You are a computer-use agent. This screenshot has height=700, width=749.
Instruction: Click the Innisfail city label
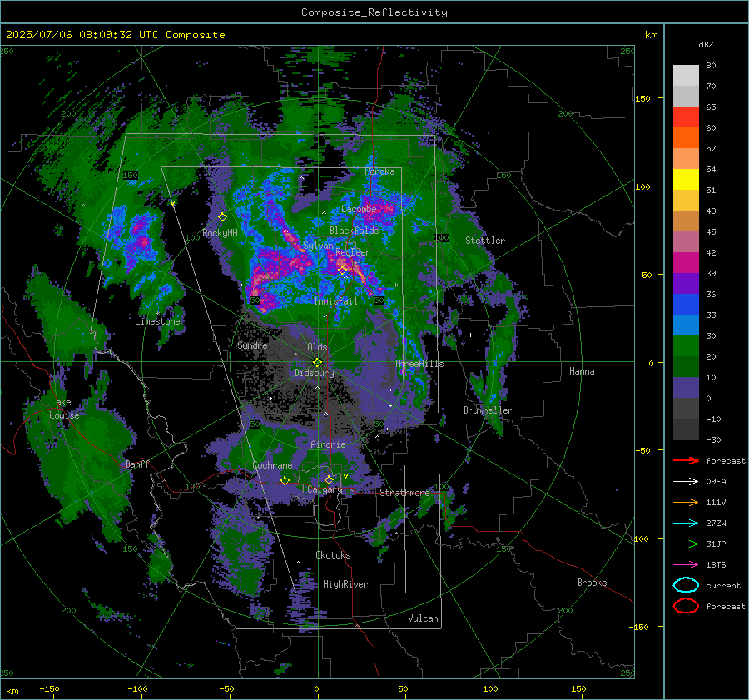(335, 301)
